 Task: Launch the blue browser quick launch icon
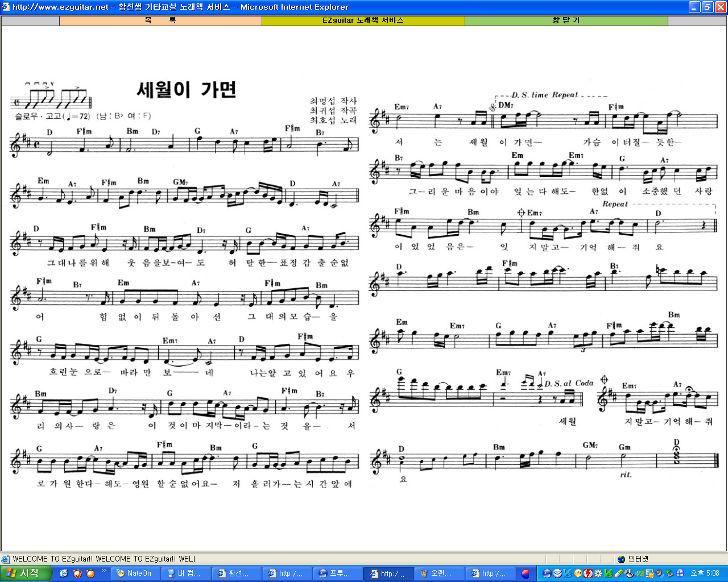(64, 573)
